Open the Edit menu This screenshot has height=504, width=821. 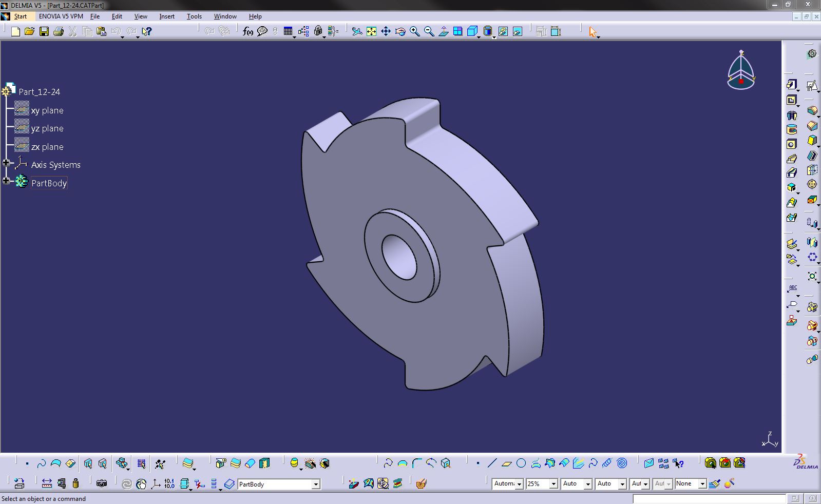(117, 16)
